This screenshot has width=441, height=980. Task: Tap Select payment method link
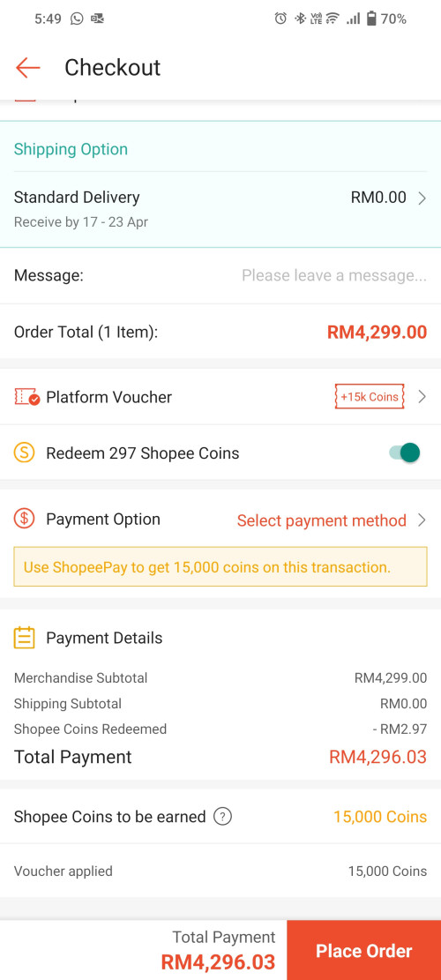pyautogui.click(x=322, y=520)
